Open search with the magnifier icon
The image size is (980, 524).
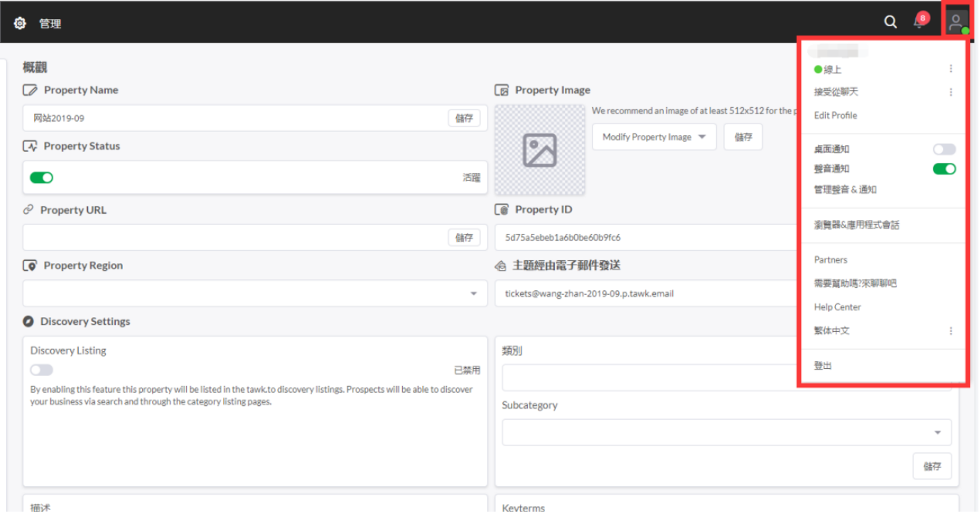point(890,22)
